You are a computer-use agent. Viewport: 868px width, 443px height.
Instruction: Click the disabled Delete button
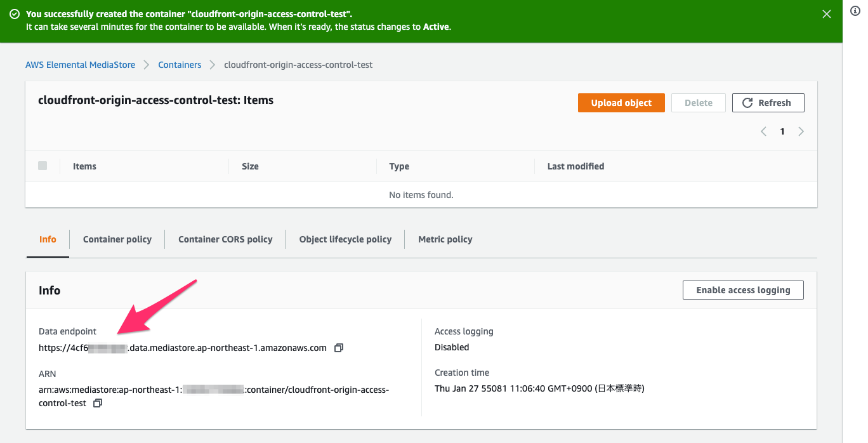click(x=698, y=103)
